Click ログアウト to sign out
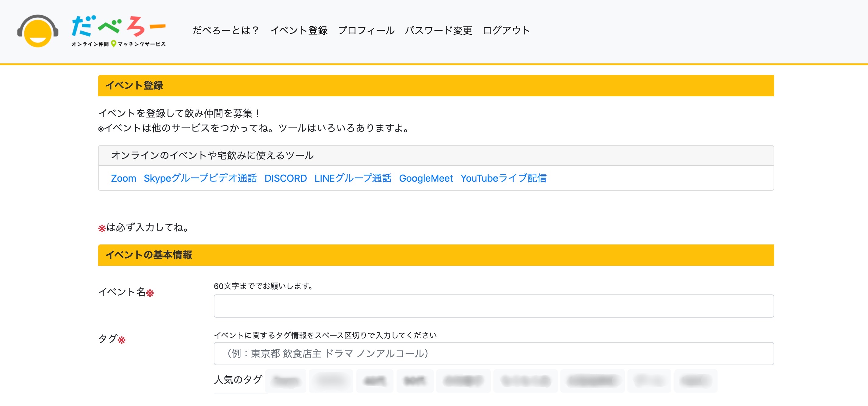The width and height of the screenshot is (868, 406). click(506, 30)
